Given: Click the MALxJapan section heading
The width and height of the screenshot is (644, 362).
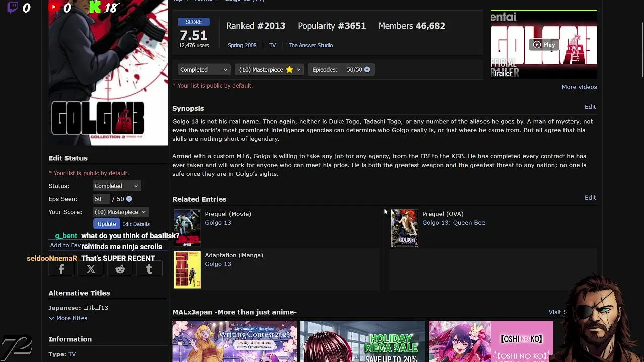Looking at the screenshot, I should click(234, 312).
